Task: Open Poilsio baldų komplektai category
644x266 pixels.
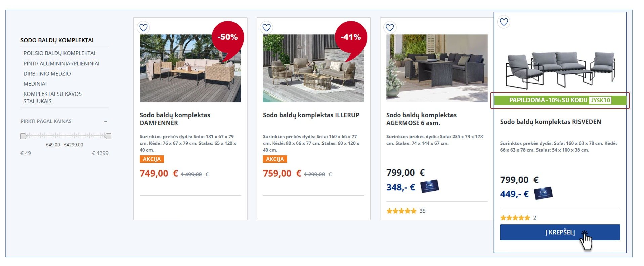Action: (59, 53)
